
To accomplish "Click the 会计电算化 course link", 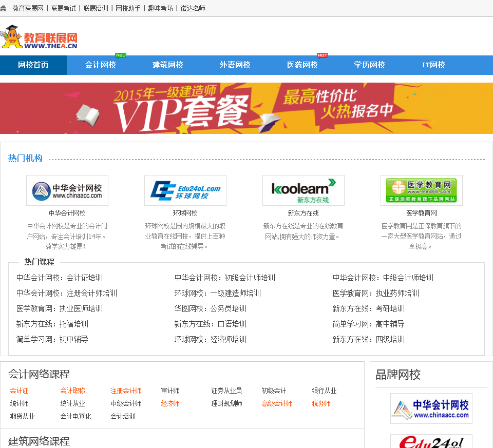I will click(x=76, y=417).
